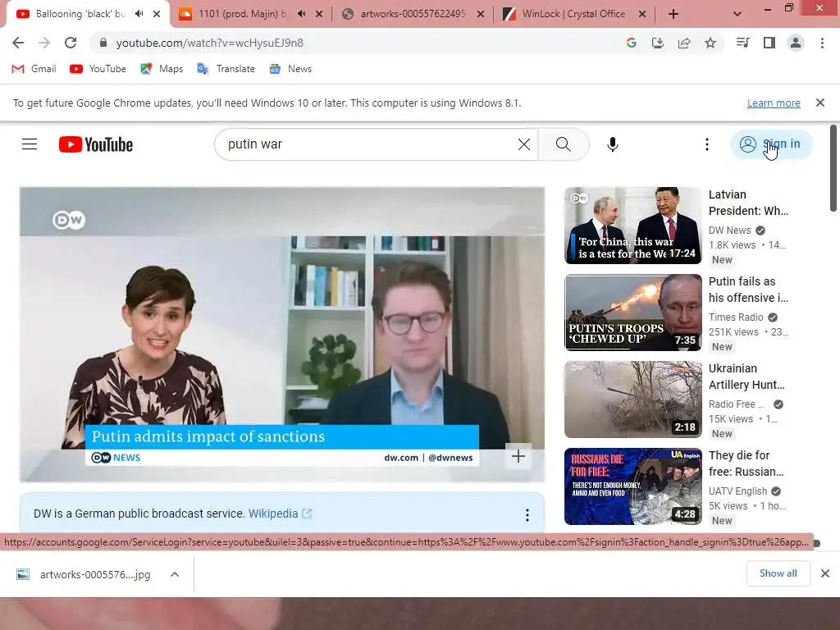Viewport: 840px width, 630px height.
Task: Open YouTube settings three-dot menu
Action: (707, 144)
